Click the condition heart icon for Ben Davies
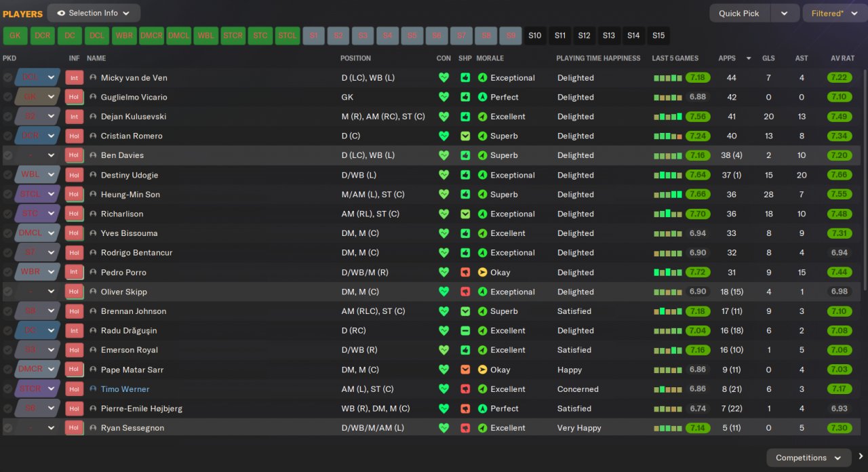Screen dimensions: 868x472 coord(444,155)
